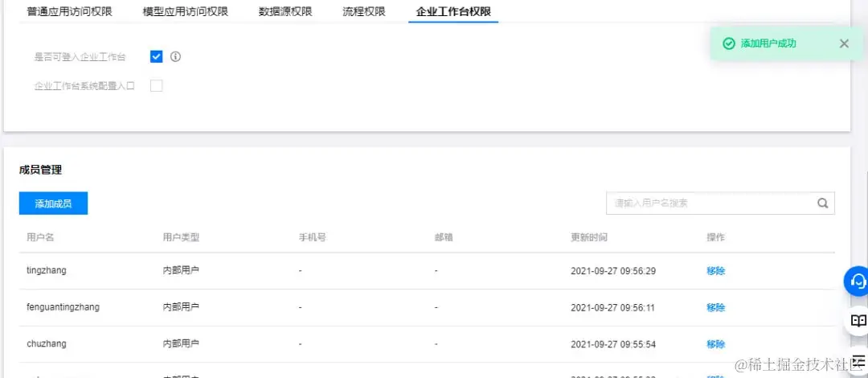Click timestamp 2021-09-27 09:56:29
Screen dimensions: 868x378
[x=613, y=271]
